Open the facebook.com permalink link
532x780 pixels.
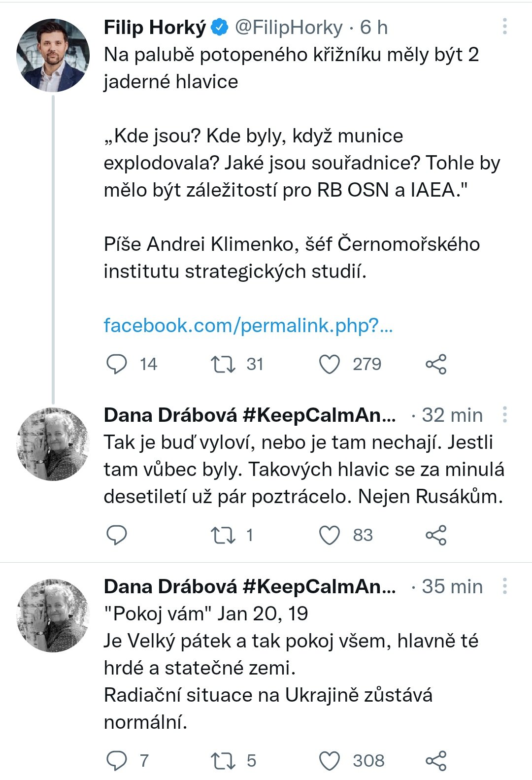pyautogui.click(x=248, y=326)
